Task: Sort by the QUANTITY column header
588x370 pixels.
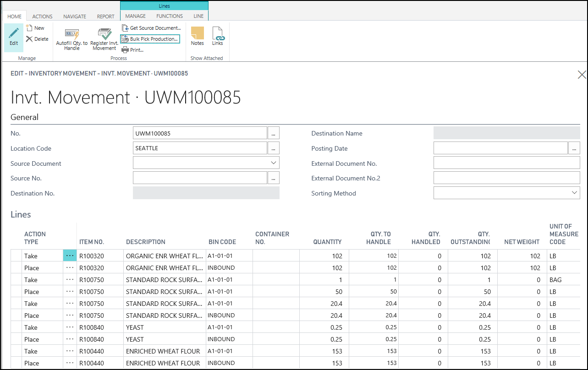Action: pyautogui.click(x=327, y=242)
